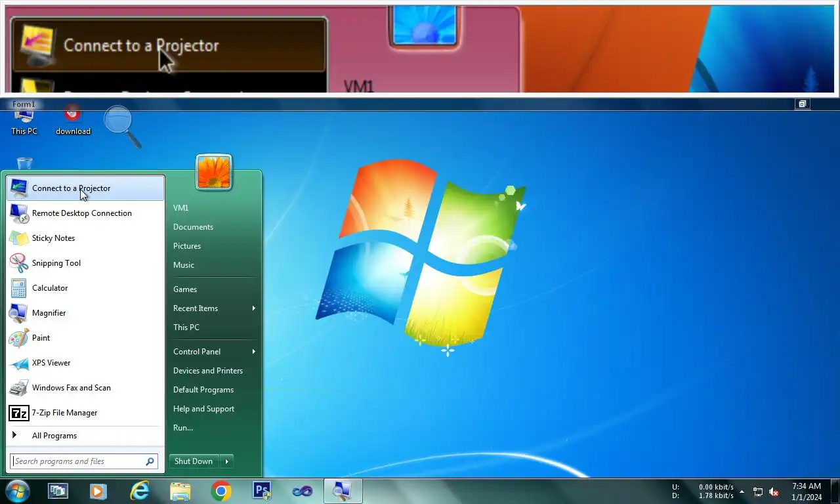
Task: Select the download desktop shortcut
Action: pos(73,120)
